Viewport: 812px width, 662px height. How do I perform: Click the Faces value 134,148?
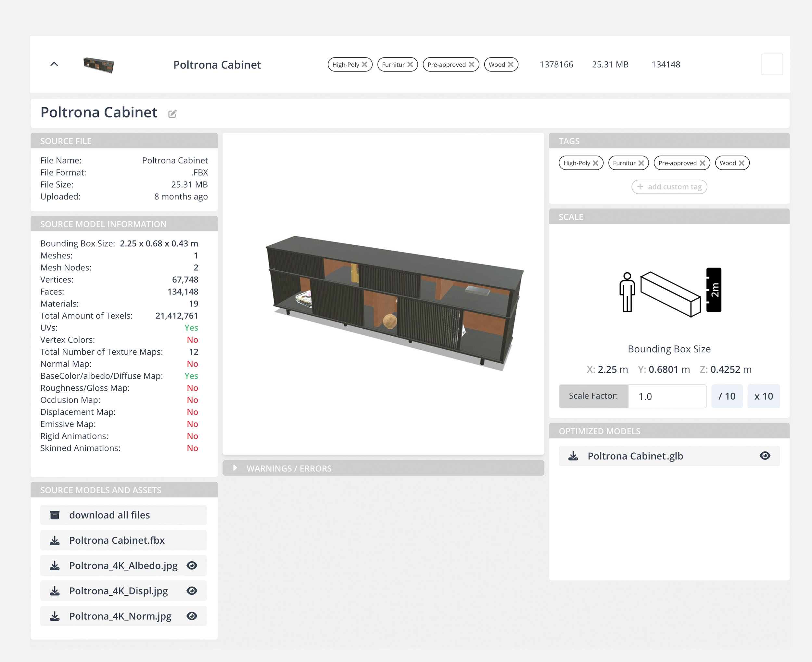click(183, 291)
